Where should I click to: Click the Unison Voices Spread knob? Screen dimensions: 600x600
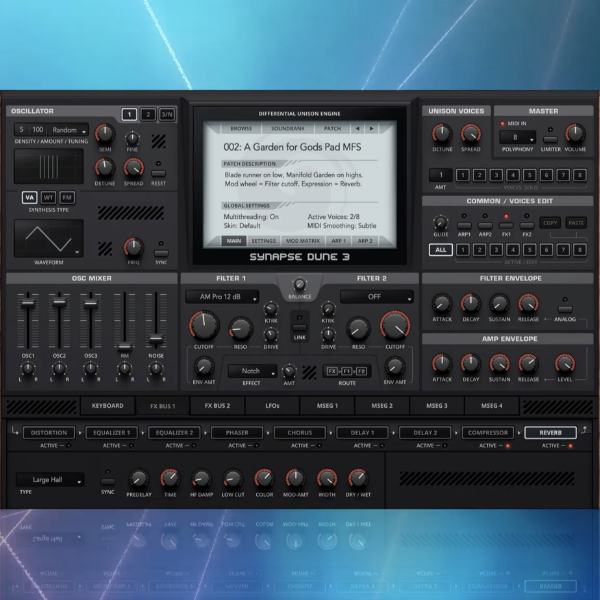[471, 134]
